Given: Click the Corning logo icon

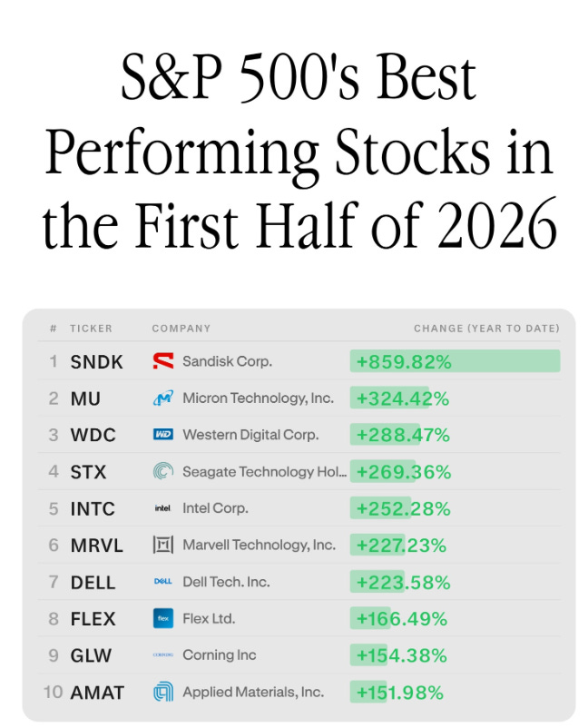Looking at the screenshot, I should coord(163,654).
